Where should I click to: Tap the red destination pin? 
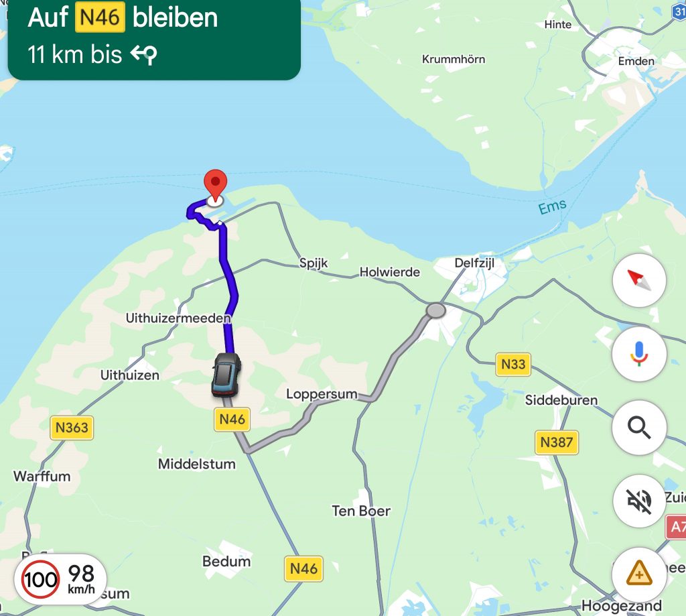click(215, 186)
